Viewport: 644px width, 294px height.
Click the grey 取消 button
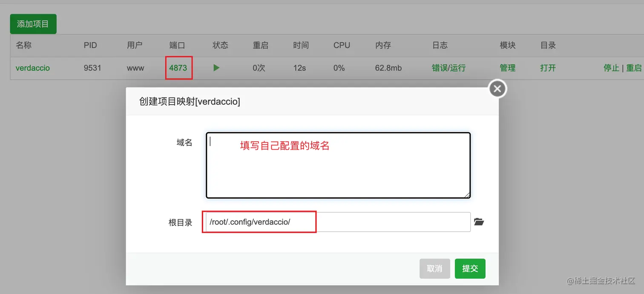434,268
